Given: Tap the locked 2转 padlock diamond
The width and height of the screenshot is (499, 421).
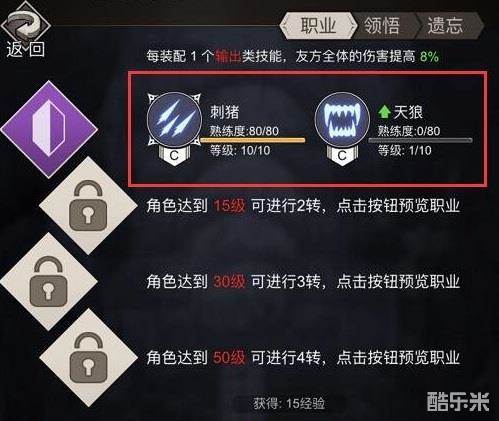Looking at the screenshot, I should pyautogui.click(x=88, y=206).
